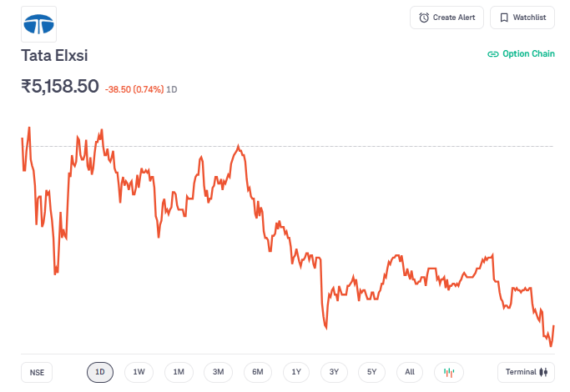Add stock via Watchlist button
This screenshot has height=392, width=570.
point(522,18)
